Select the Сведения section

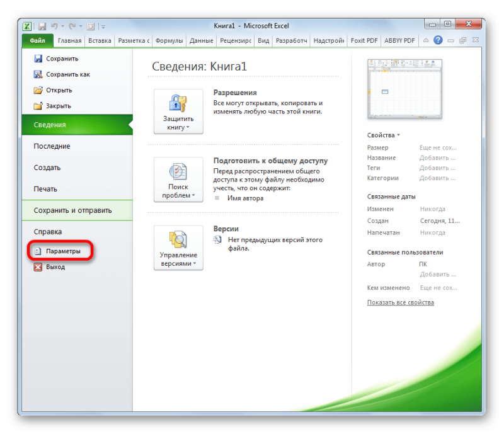click(77, 125)
